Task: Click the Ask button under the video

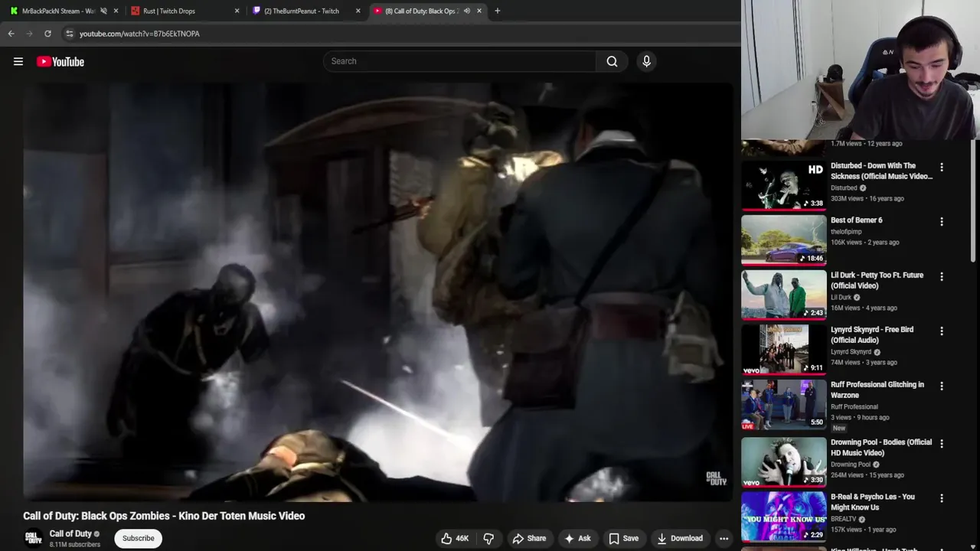Action: 577,539
